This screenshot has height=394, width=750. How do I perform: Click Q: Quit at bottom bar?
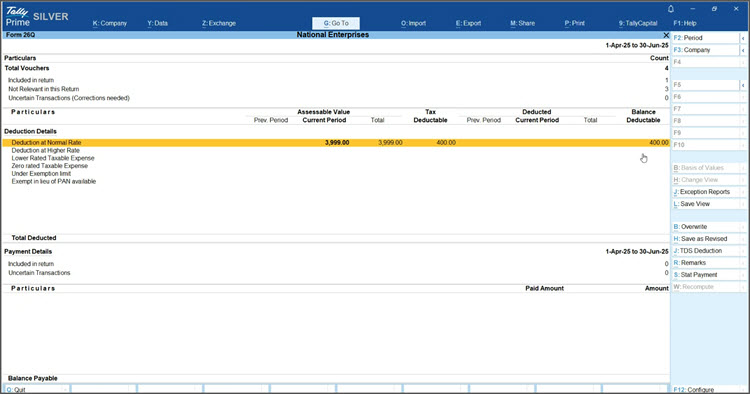[x=36, y=390]
